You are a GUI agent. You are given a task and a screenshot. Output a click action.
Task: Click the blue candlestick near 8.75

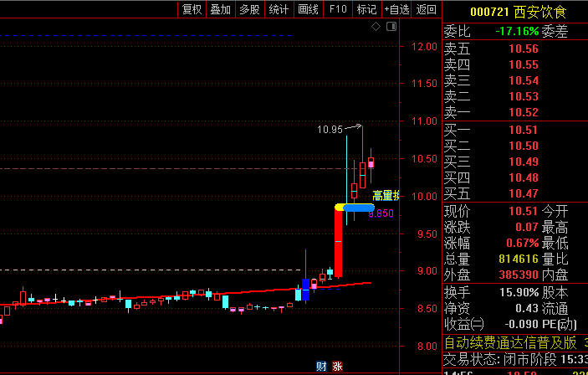[305, 290]
